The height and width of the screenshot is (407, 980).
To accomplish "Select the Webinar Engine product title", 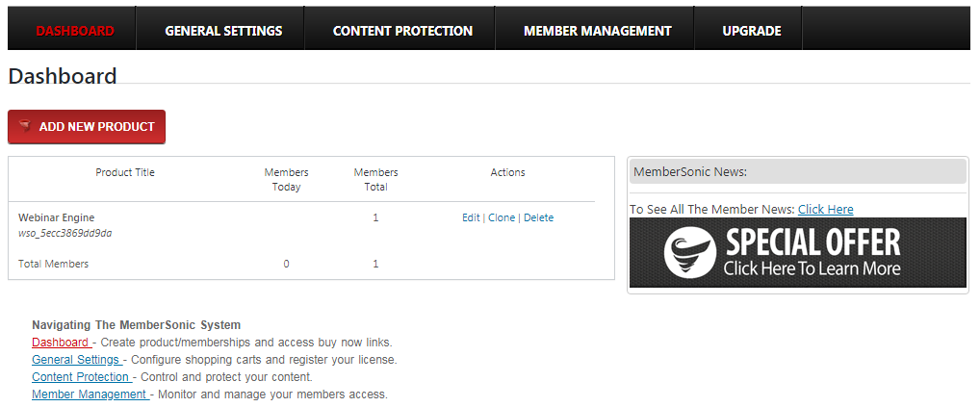I will click(56, 217).
